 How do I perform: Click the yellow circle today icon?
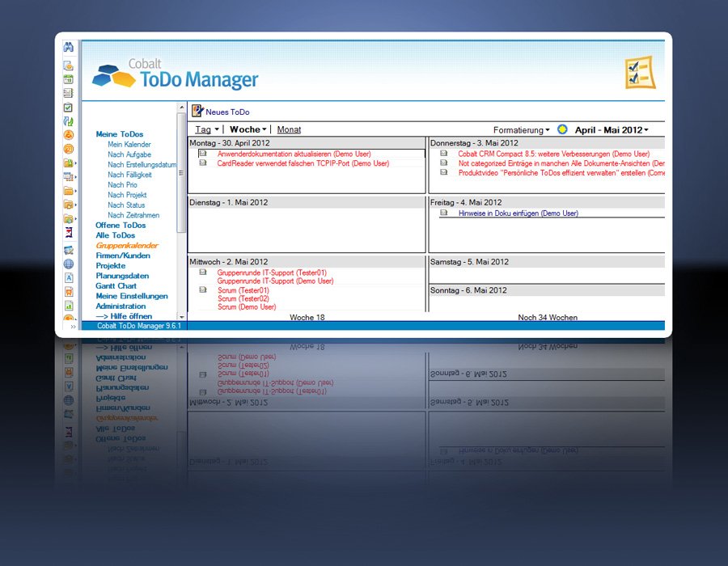(562, 129)
